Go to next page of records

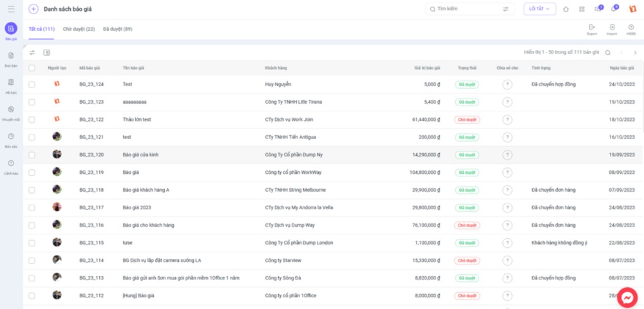click(x=635, y=52)
